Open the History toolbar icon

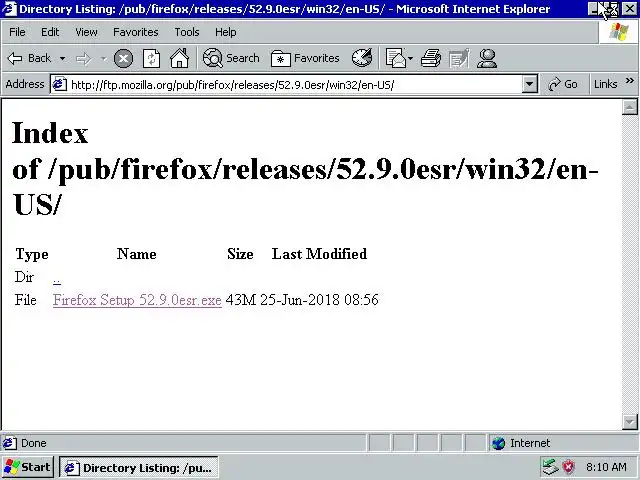362,58
